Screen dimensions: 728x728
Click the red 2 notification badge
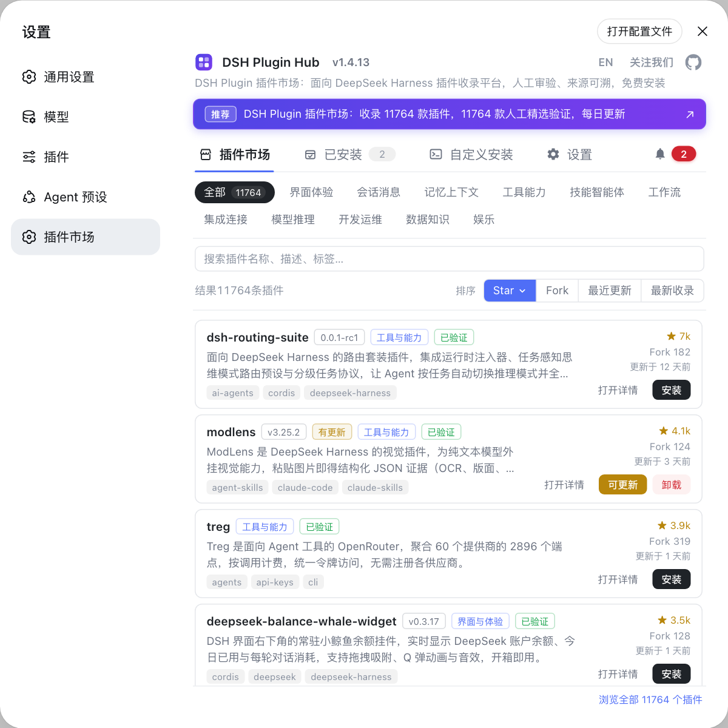pyautogui.click(x=684, y=154)
